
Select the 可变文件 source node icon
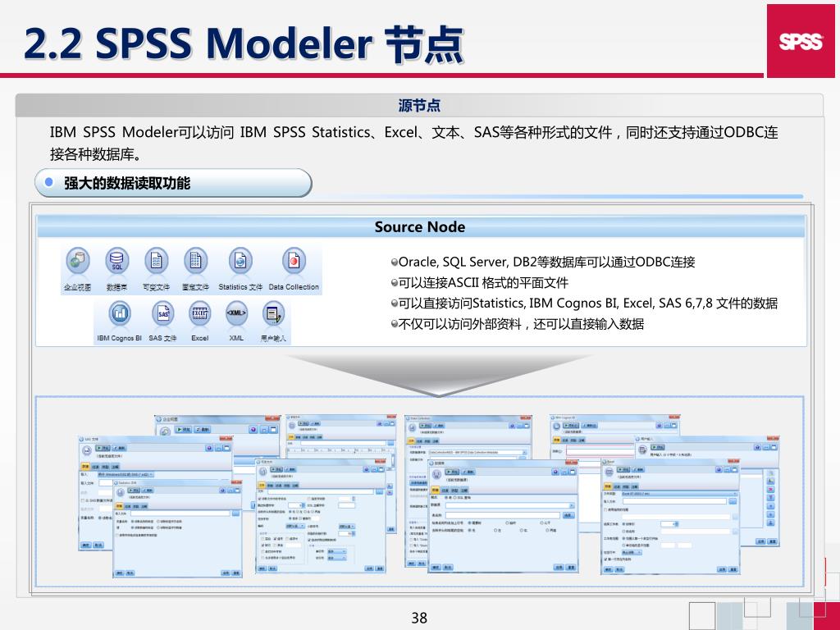coord(157,261)
